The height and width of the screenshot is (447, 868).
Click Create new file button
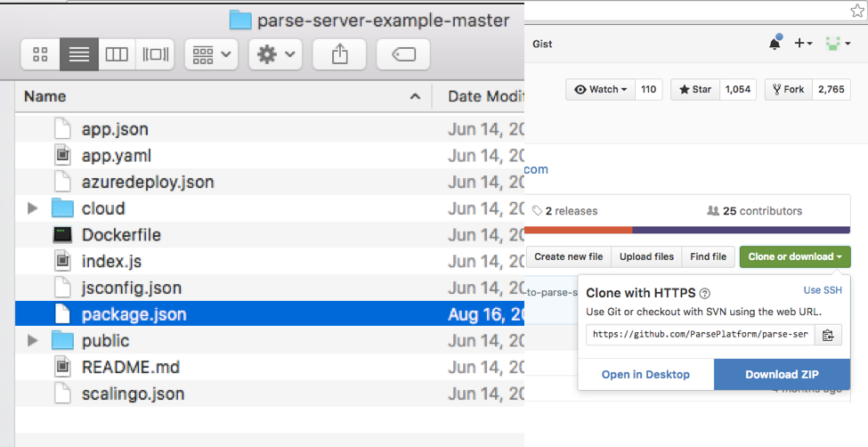(x=569, y=257)
